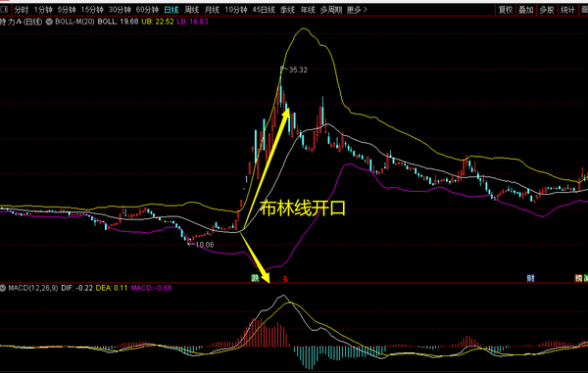Switch to 季线 quarterly tab

click(x=287, y=10)
